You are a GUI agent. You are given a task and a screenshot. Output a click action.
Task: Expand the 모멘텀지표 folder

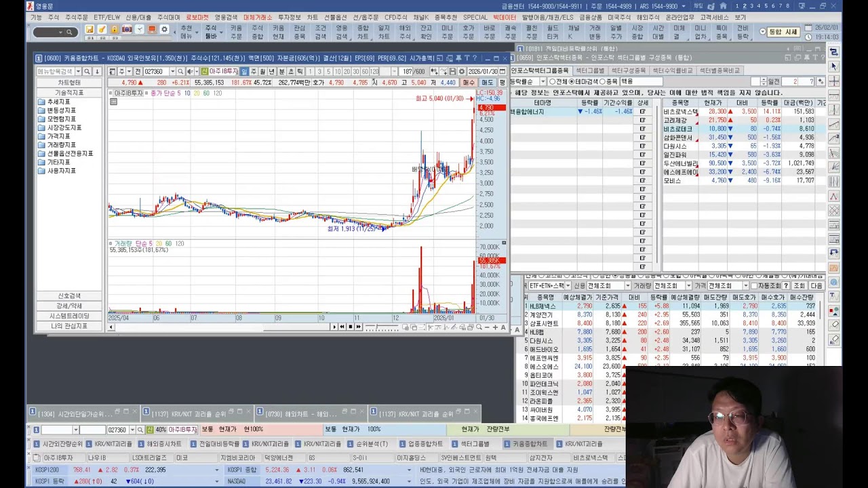(57, 119)
